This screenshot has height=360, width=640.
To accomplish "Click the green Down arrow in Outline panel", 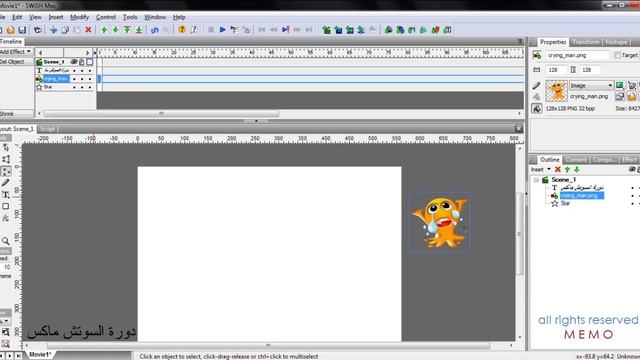I will click(577, 169).
